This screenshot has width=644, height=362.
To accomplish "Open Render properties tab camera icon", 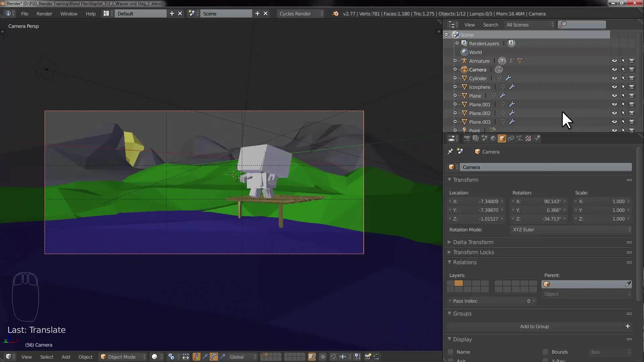I will [x=467, y=138].
